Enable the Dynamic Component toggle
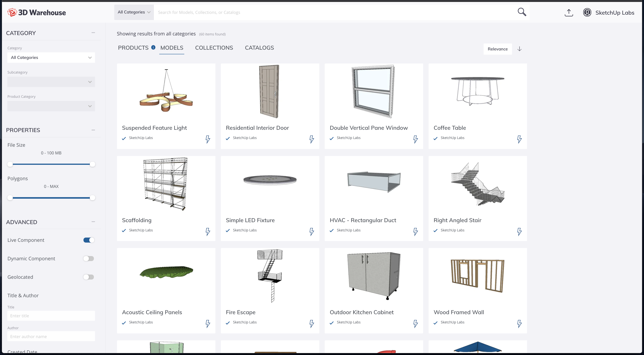The image size is (644, 355). click(x=89, y=258)
